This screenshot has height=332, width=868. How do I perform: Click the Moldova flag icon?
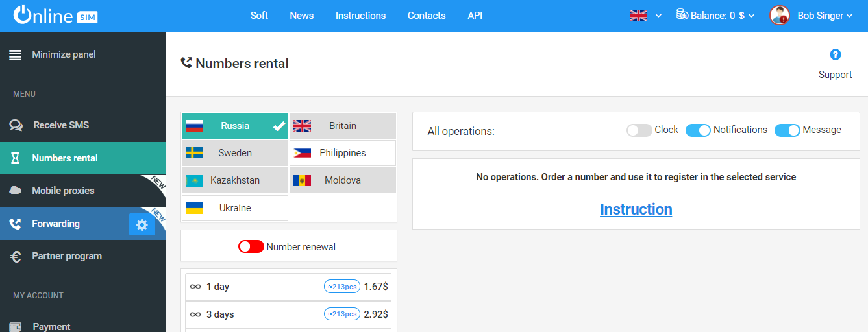click(303, 180)
